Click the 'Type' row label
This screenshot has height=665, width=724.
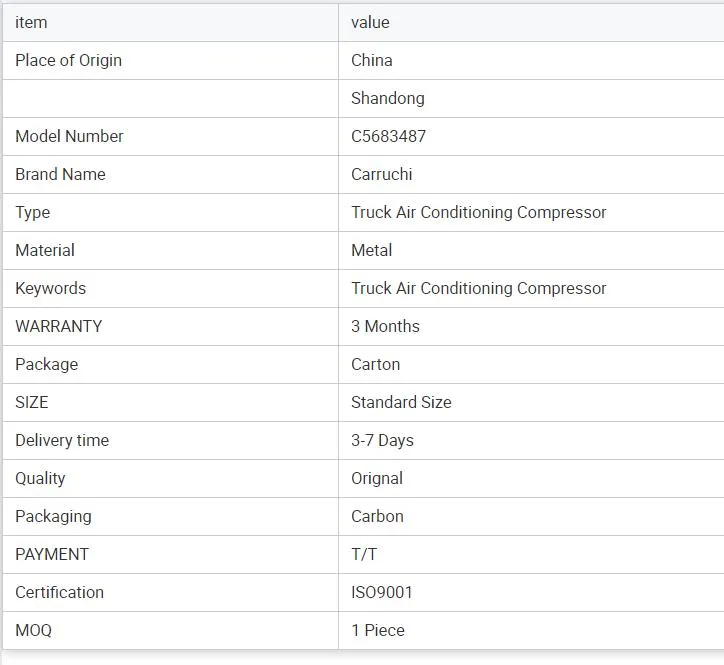click(x=32, y=212)
